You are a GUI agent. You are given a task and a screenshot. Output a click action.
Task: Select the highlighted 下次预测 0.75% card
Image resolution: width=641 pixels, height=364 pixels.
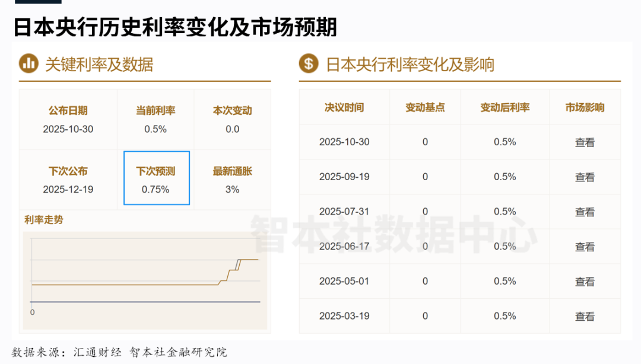[156, 178]
